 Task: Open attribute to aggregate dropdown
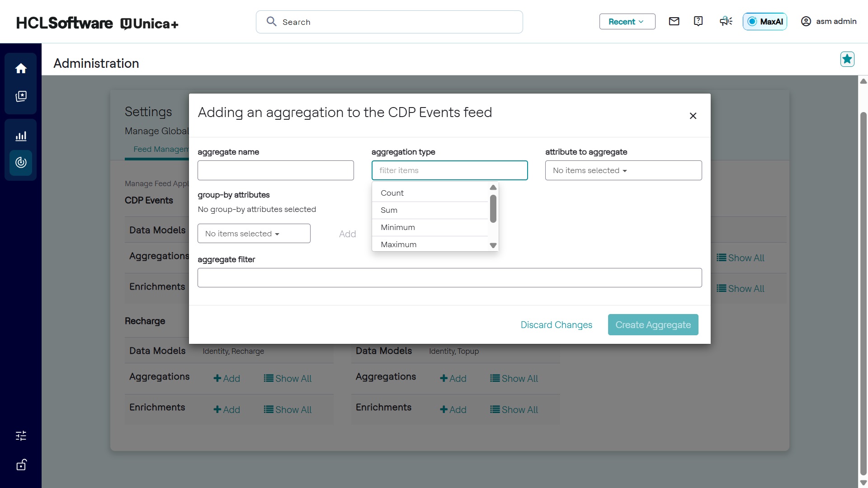623,170
